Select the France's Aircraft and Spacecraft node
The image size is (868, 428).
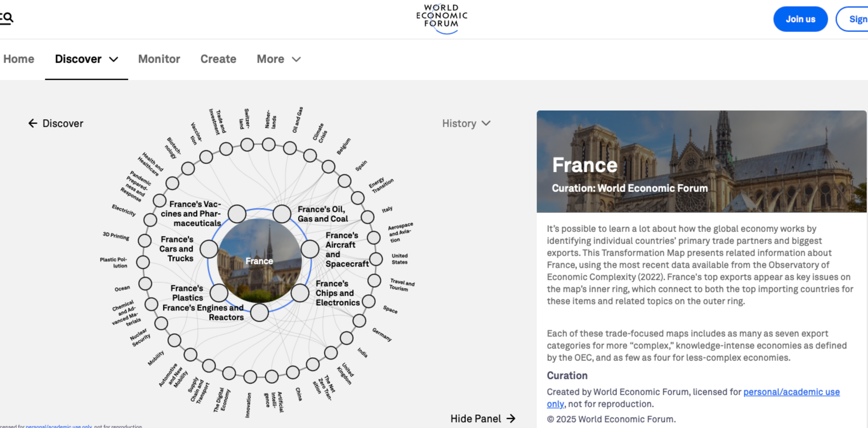click(x=310, y=249)
